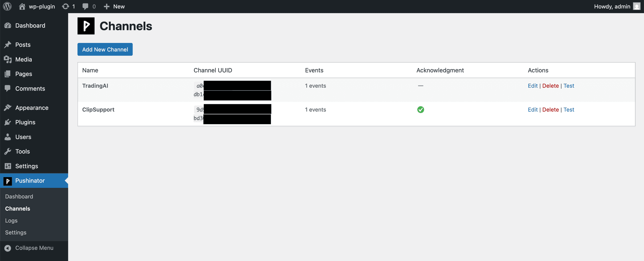Image resolution: width=644 pixels, height=261 pixels.
Task: Click the TradingAI acknowledgment dash indicator
Action: 421,86
